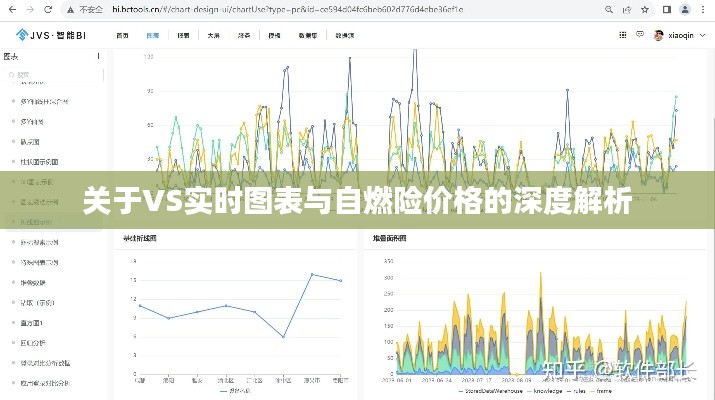
Task: Open the messages icon beside the apps grid
Action: 640,35
